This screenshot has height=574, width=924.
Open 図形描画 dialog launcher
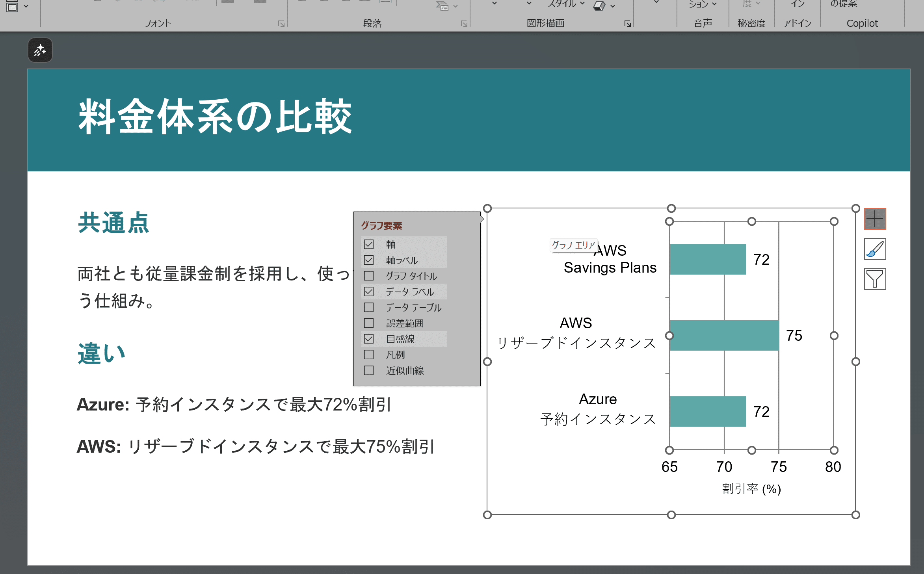pyautogui.click(x=627, y=24)
